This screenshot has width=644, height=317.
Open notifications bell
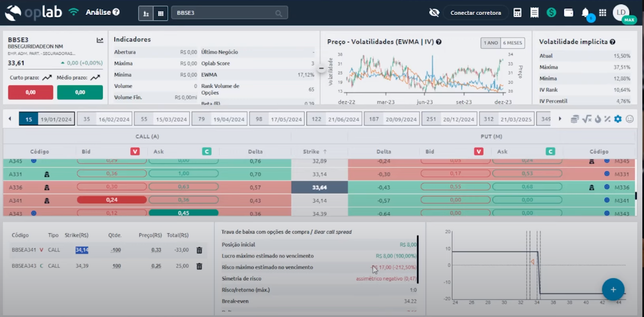[585, 13]
